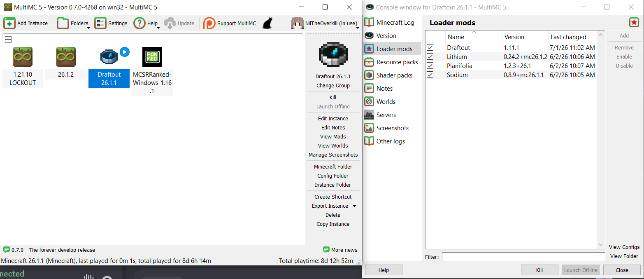The image size is (644, 279).
Task: Click Create Shortcut
Action: [x=333, y=197]
